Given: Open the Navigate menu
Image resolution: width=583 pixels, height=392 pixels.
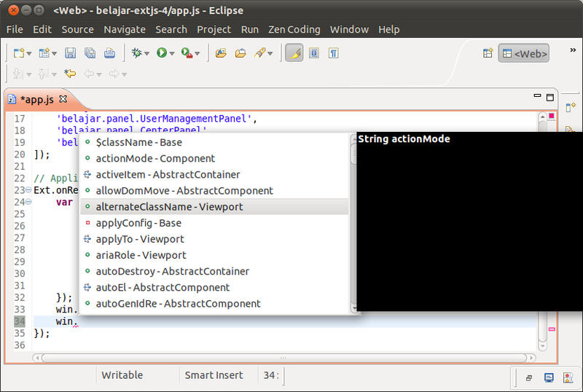Looking at the screenshot, I should click(125, 29).
